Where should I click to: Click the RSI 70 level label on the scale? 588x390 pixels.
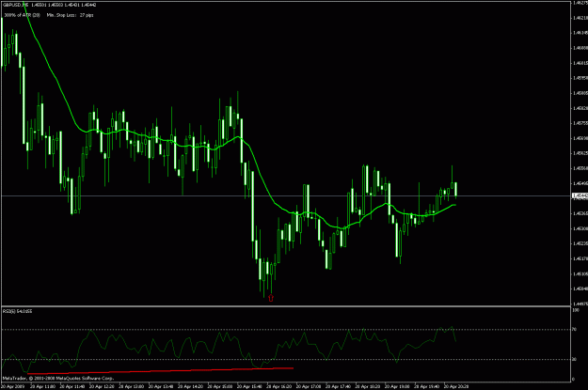574,330
